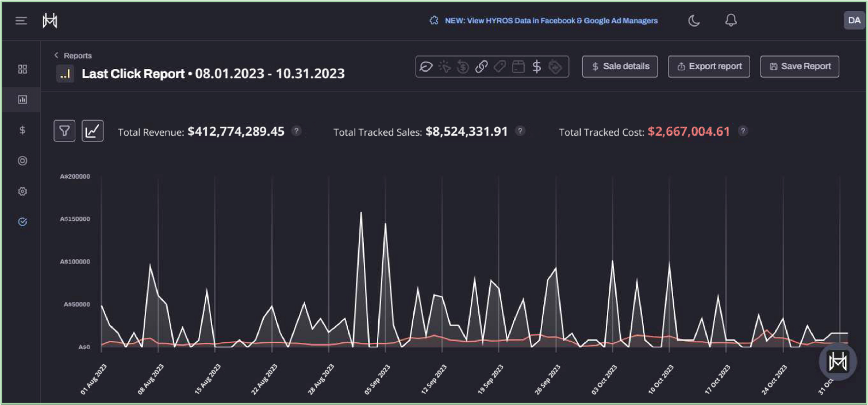Click the Save Report button
Viewport: 868px width, 405px height.
click(x=799, y=66)
